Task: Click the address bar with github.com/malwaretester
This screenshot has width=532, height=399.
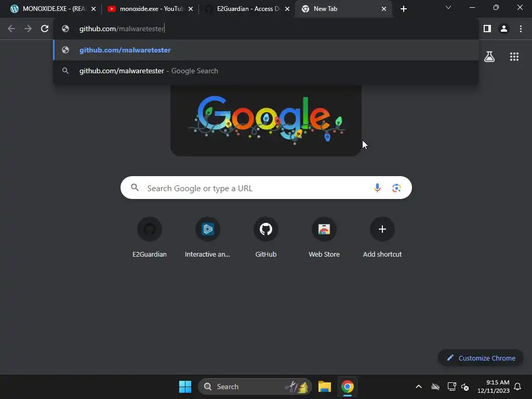Action: 266,29
